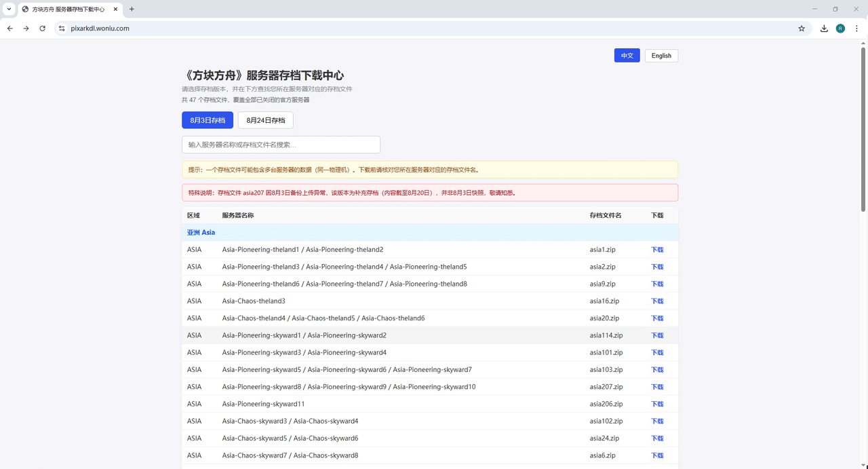Click the asia207.zip file name
This screenshot has width=868, height=469.
pyautogui.click(x=606, y=387)
